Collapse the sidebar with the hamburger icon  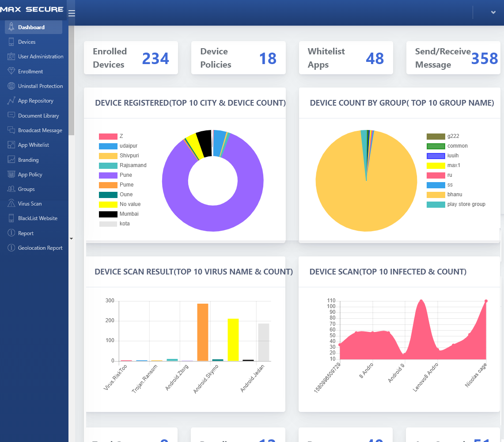(72, 13)
